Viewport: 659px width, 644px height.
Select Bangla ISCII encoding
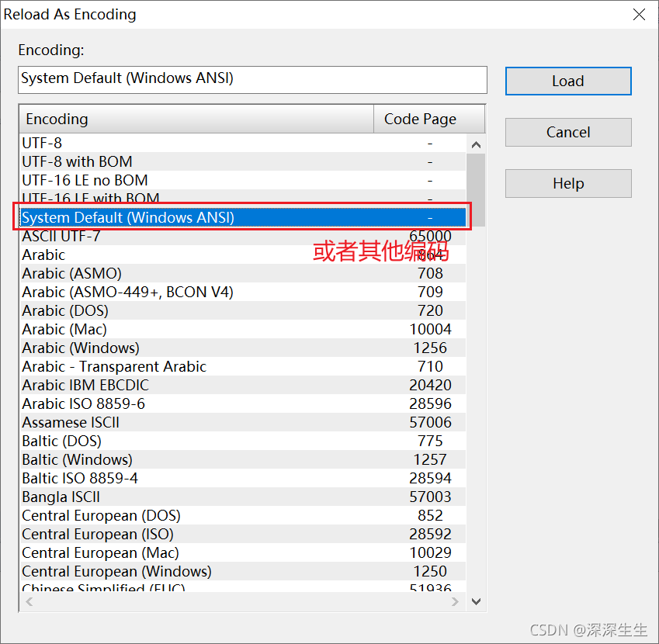tap(243, 497)
